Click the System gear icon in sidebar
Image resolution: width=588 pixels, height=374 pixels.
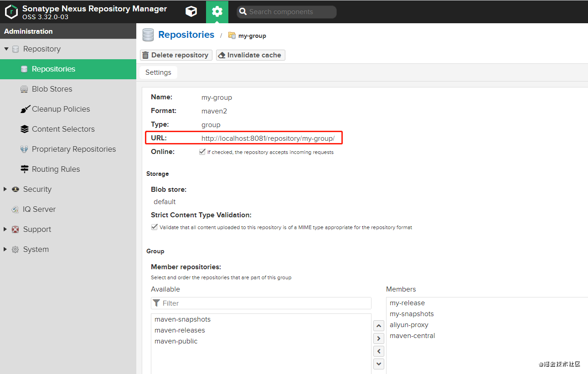pos(15,250)
